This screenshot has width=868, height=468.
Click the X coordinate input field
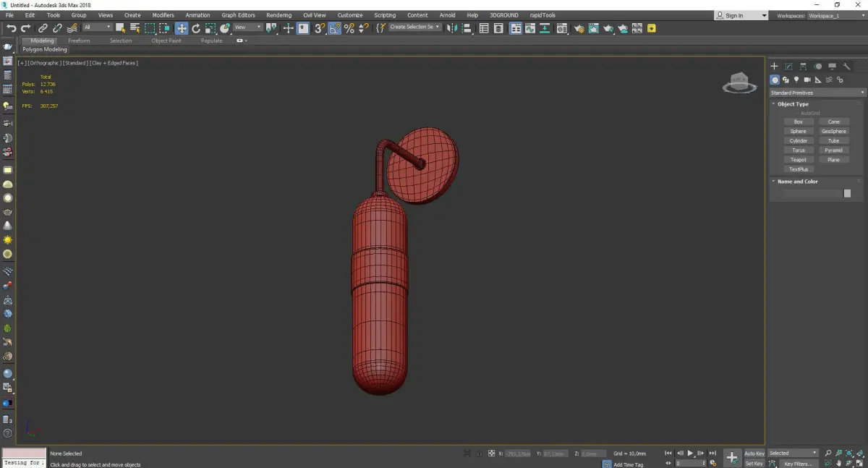pyautogui.click(x=517, y=454)
